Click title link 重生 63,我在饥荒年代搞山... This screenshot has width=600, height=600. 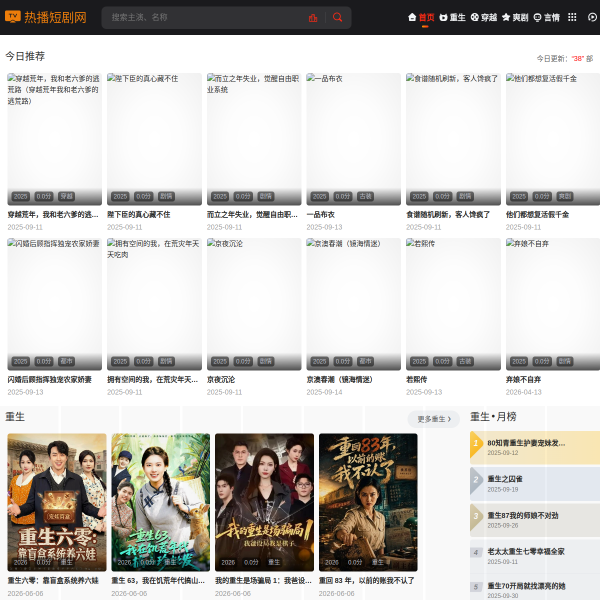158,580
